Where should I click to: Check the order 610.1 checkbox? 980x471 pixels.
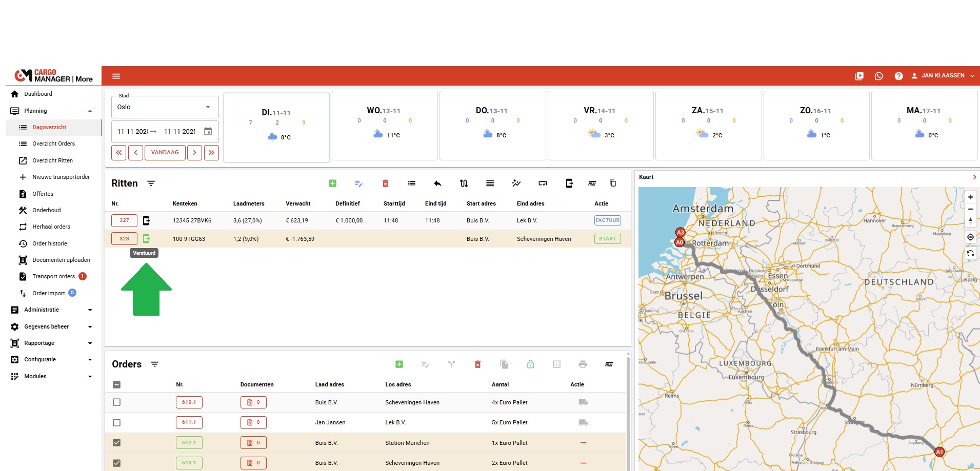pos(117,402)
